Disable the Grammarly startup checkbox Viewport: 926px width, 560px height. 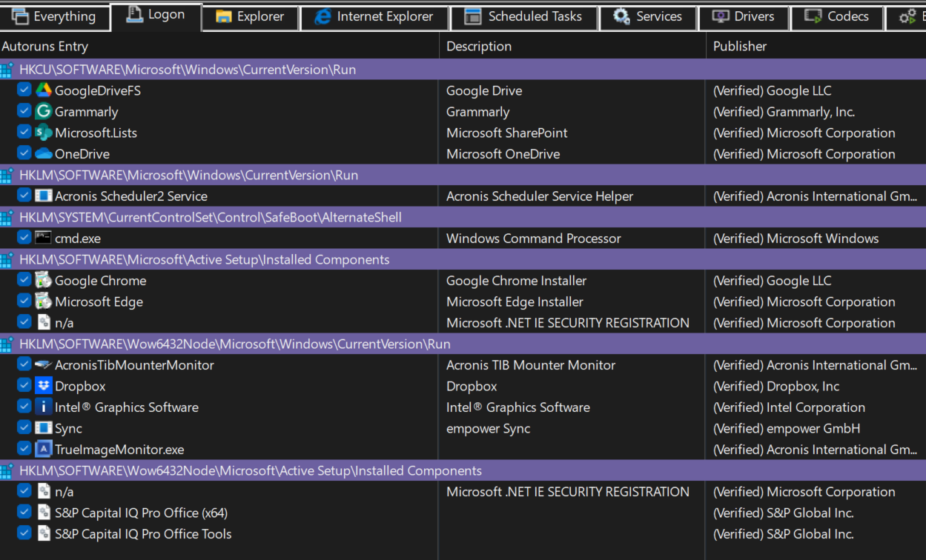24,111
